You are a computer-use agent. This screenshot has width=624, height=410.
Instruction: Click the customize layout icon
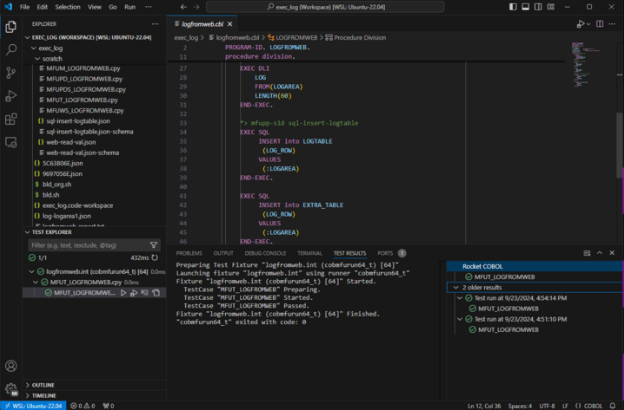551,7
